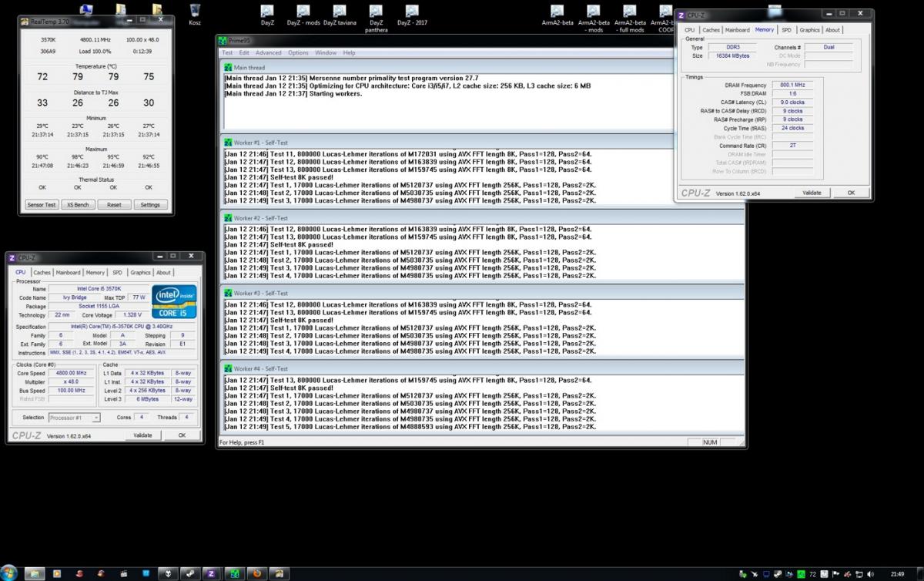Open the media player taskbar icon
924x581 pixels.
(56, 573)
